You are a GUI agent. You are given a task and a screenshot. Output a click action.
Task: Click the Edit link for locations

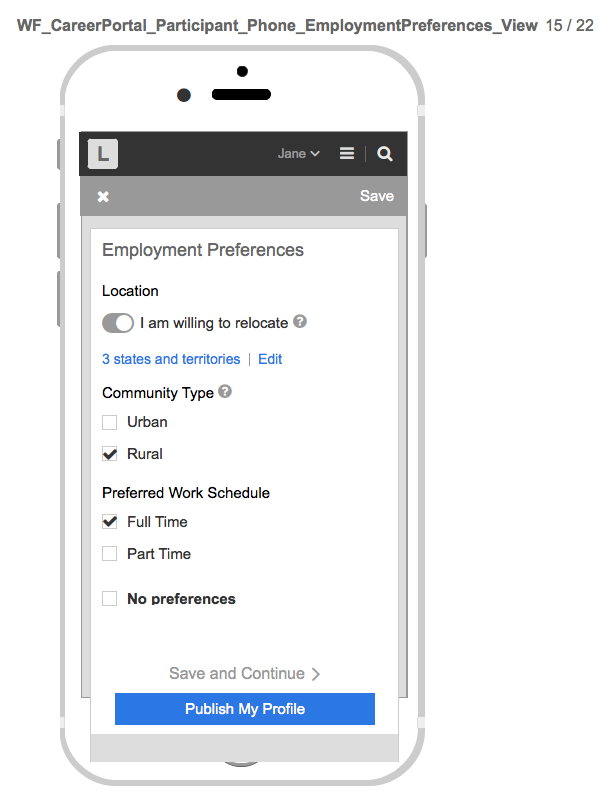click(270, 359)
